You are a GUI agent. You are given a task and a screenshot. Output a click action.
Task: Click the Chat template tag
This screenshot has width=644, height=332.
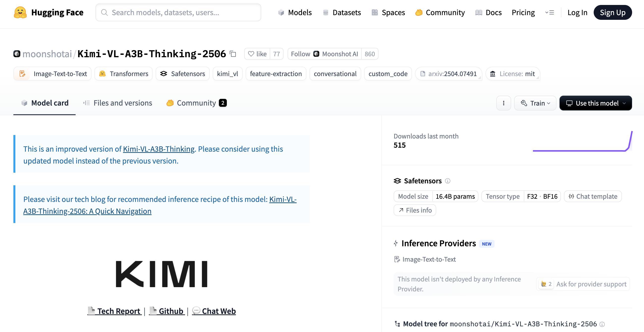593,196
